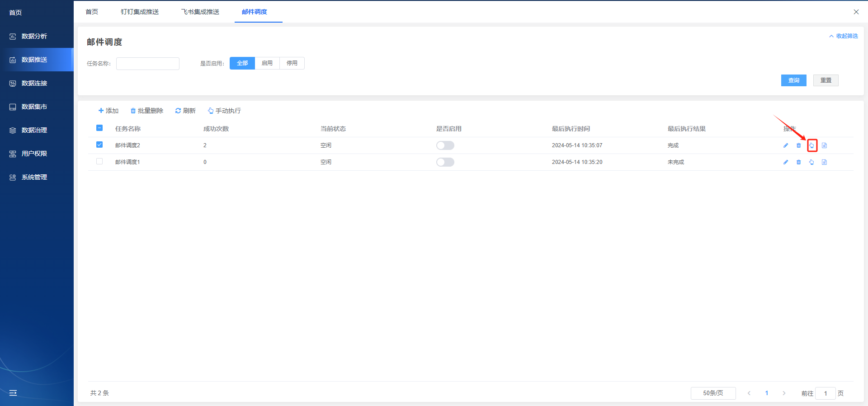This screenshot has height=406, width=868.
Task: Click the 未完成 result cell
Action: (x=676, y=162)
